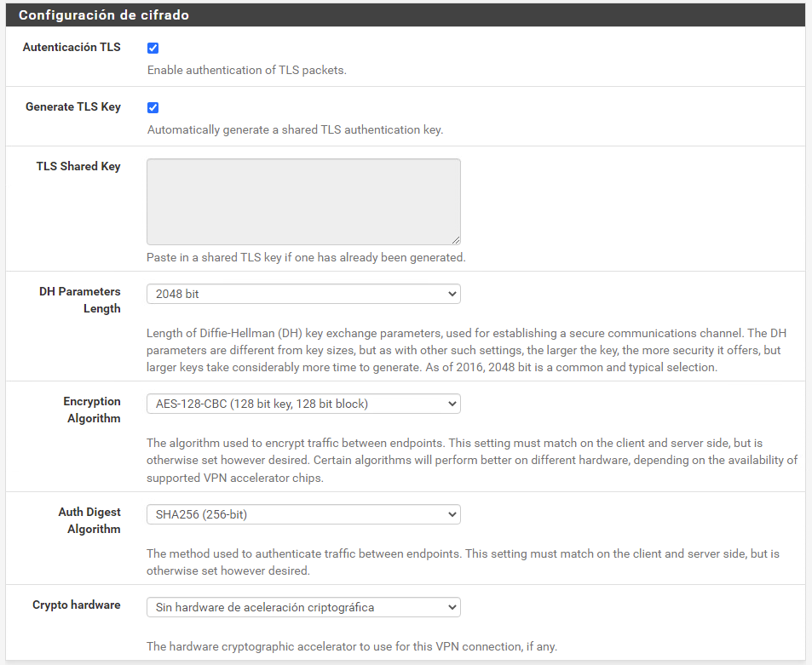Click the Autenticación TLS field label
The height and width of the screenshot is (665, 812).
(72, 48)
